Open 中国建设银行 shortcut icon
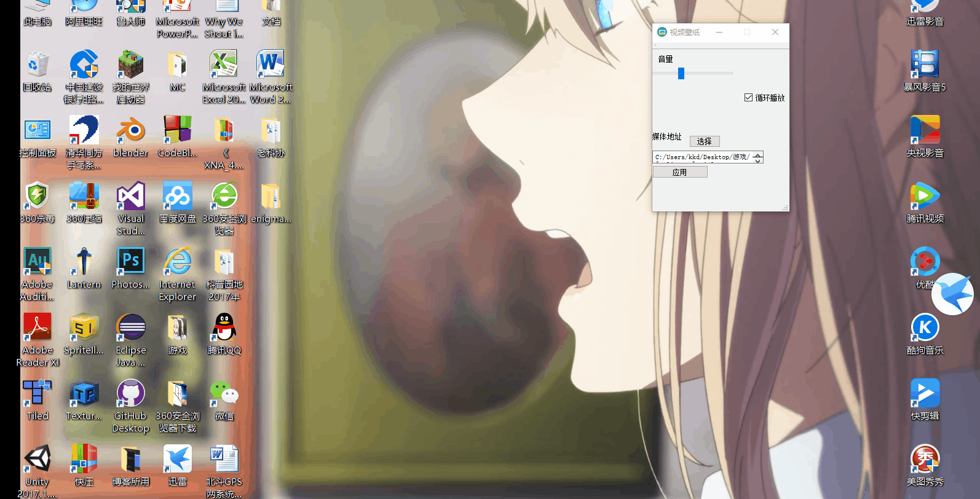This screenshot has height=499, width=980. [84, 65]
